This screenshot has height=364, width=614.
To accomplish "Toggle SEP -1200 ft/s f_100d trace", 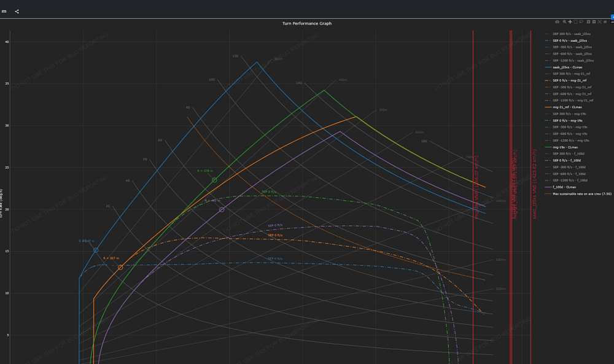I will [566, 180].
